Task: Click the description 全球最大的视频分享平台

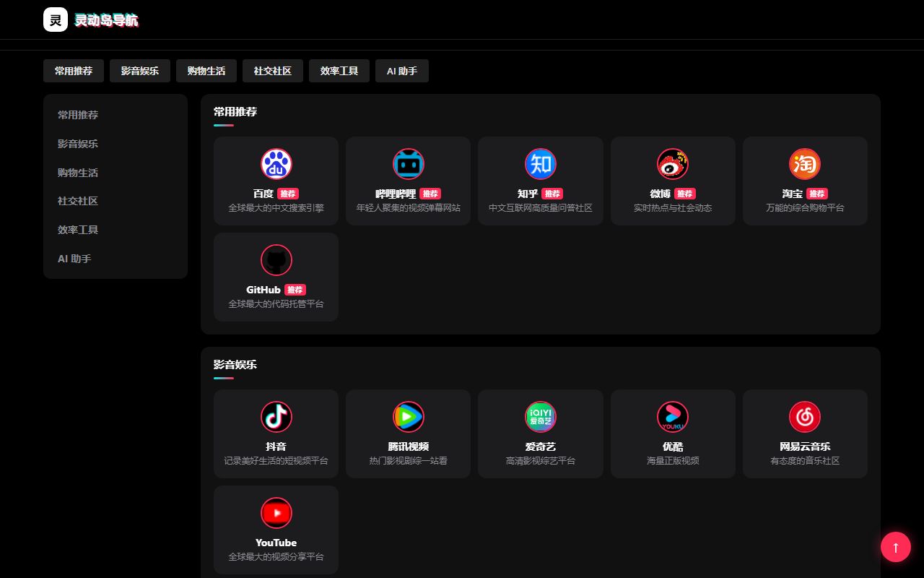Action: click(x=276, y=557)
